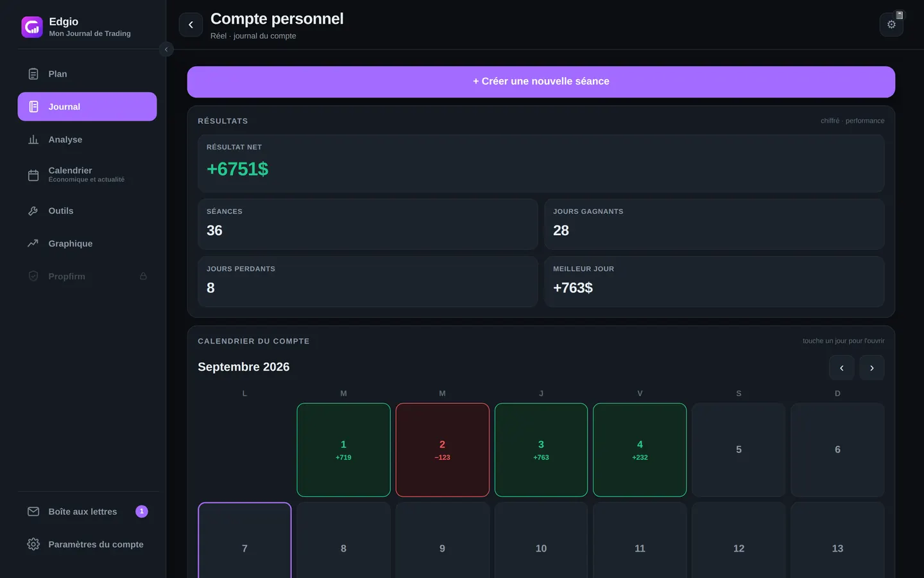Click the Analyse bar chart icon
This screenshot has height=578, width=924.
pos(33,139)
